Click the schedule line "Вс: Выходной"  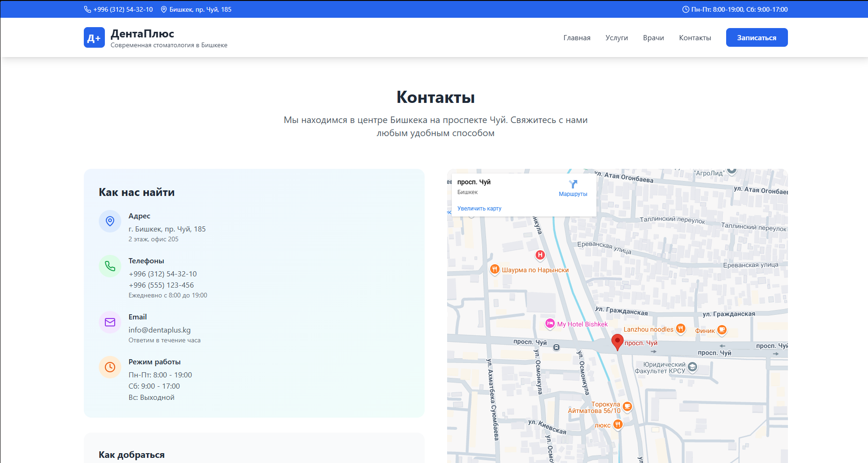click(152, 397)
